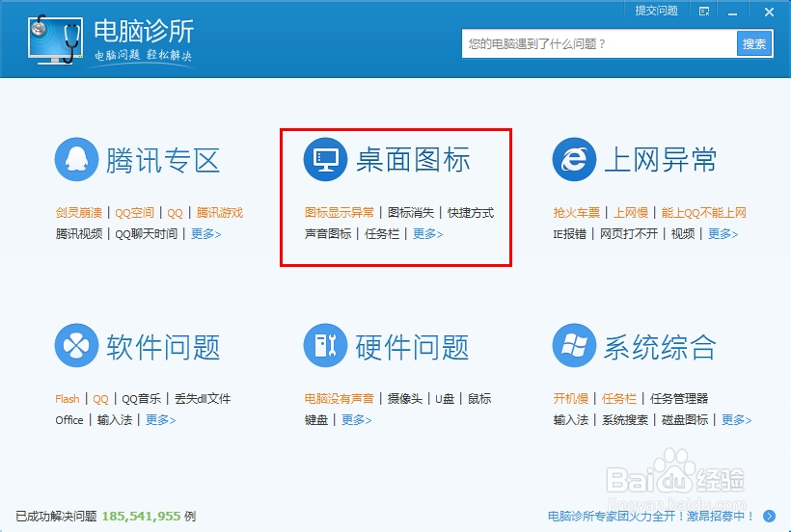Open the 上网慢 link
The image size is (791, 532).
(x=631, y=213)
